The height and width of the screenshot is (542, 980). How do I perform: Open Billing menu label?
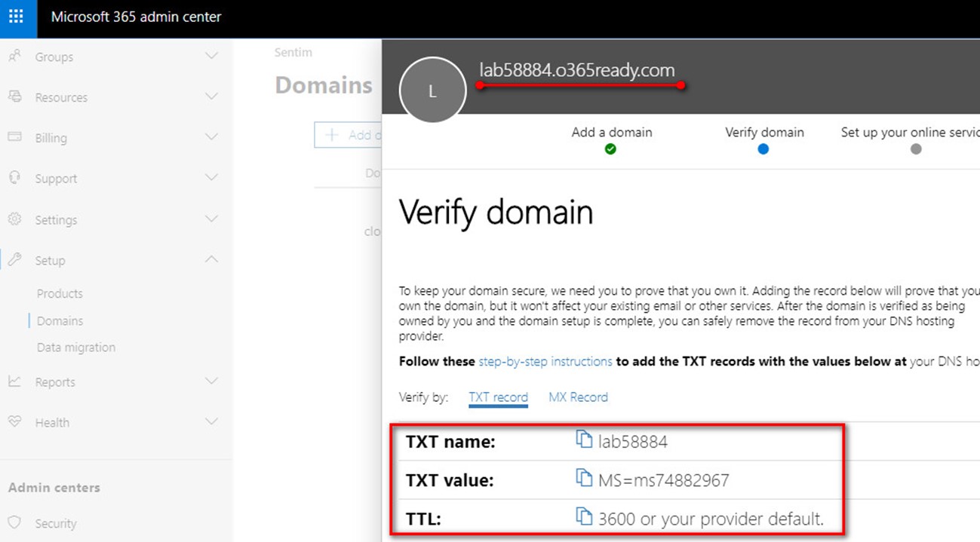click(x=51, y=138)
